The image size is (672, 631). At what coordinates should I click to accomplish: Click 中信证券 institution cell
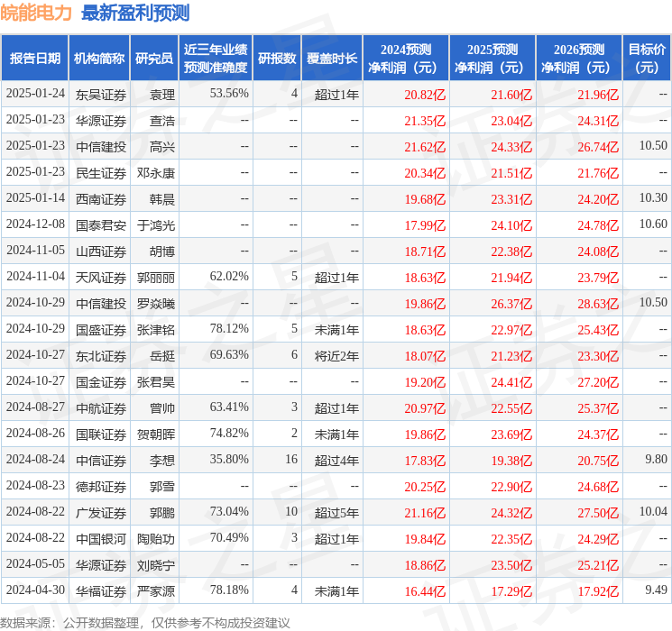101,461
